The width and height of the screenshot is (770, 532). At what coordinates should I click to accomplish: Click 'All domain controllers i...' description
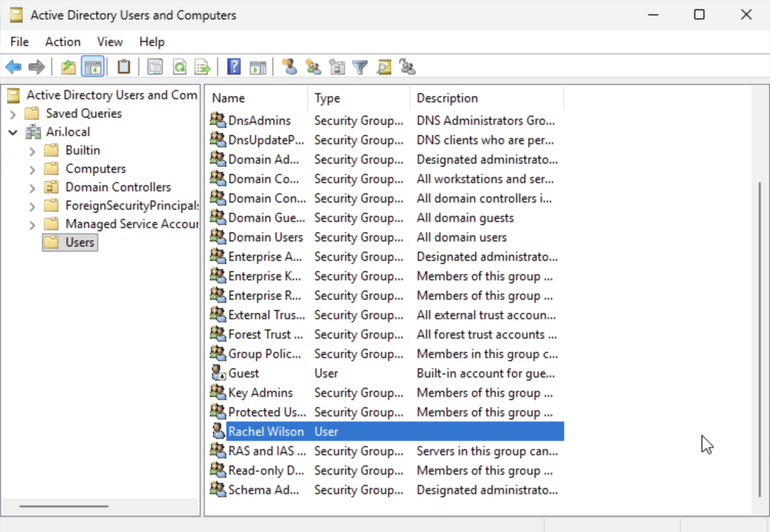484,198
